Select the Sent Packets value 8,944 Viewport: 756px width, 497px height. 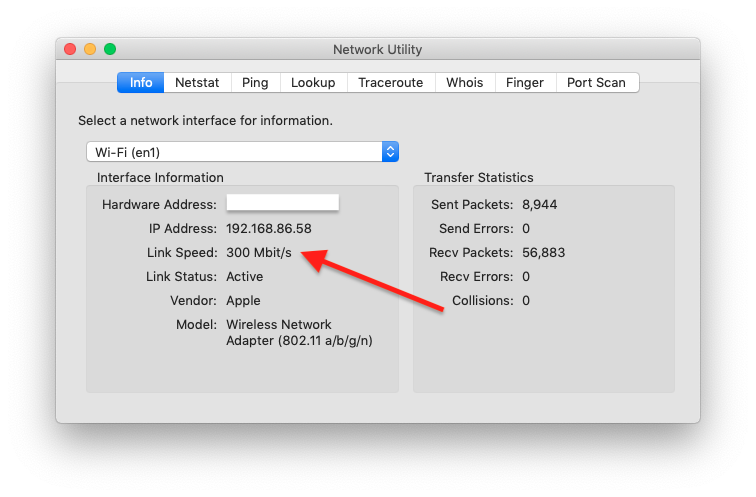540,204
